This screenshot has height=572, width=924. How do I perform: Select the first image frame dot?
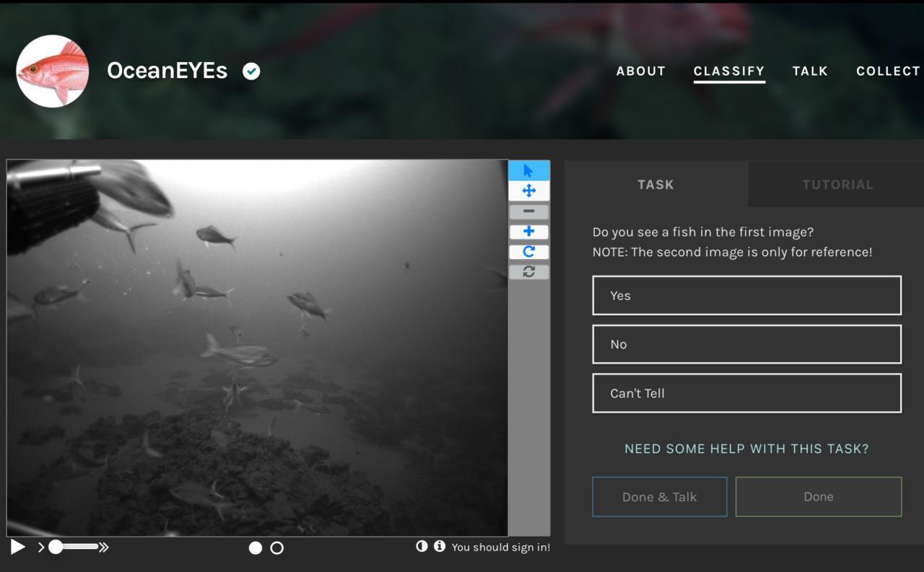(x=256, y=548)
